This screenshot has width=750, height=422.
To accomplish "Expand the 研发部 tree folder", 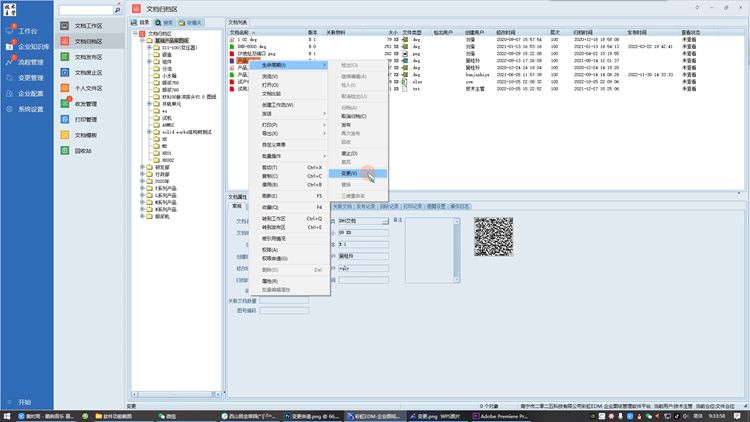I will pos(143,166).
